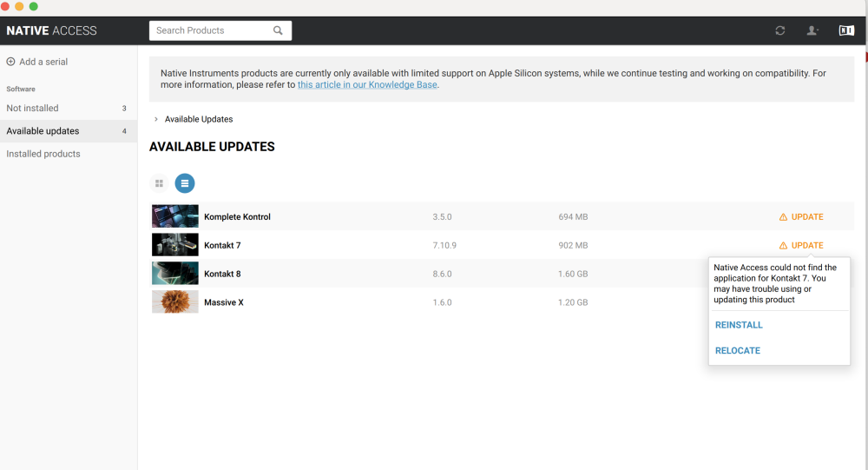
Task: Expand the Available Updates breadcrumb chevron
Action: 156,119
